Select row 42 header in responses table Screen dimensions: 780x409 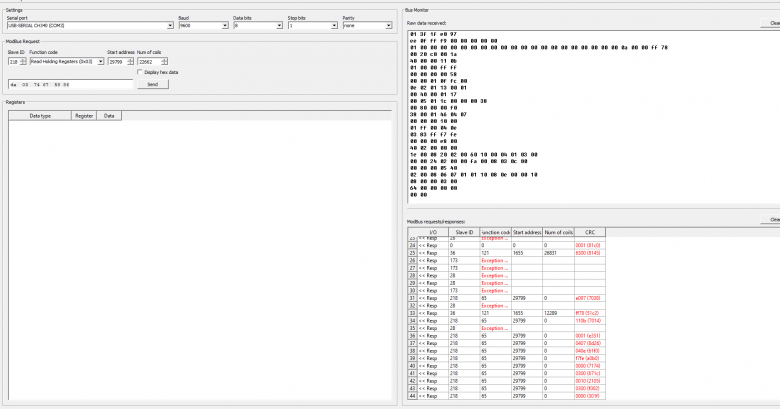412,381
